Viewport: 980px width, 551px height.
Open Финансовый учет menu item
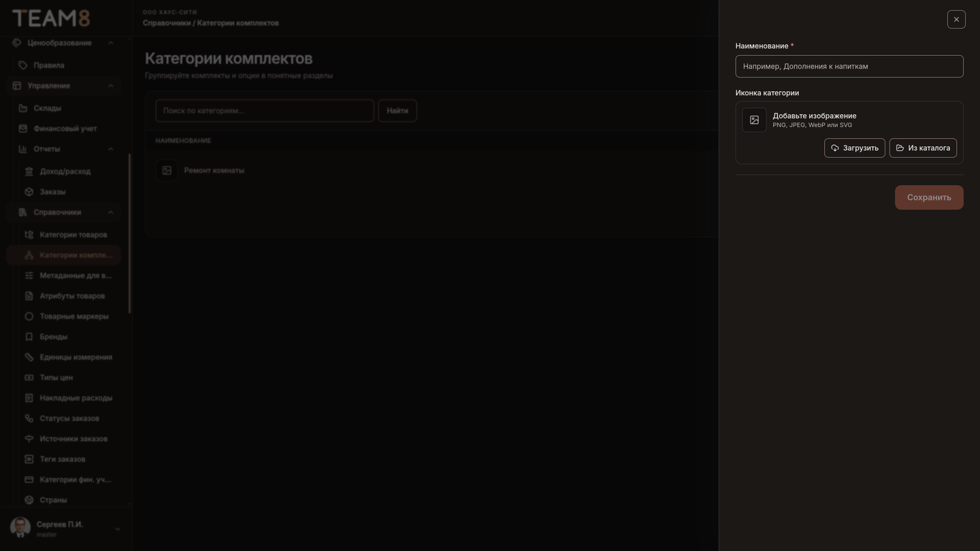[64, 129]
